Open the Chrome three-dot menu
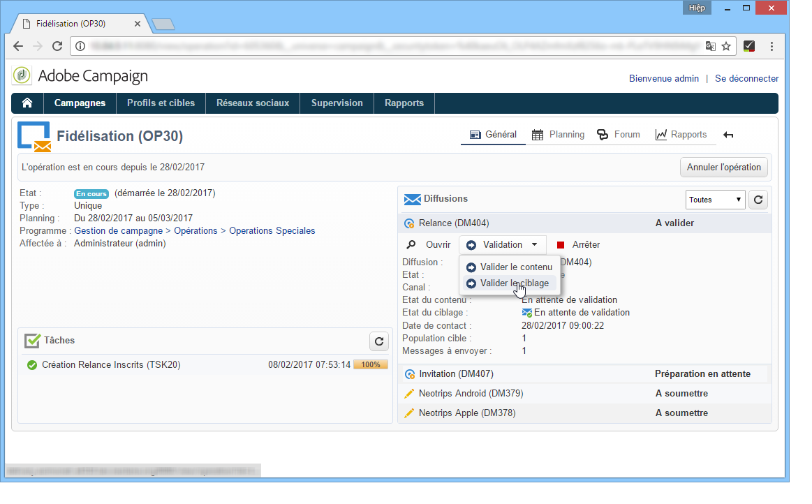 [x=772, y=46]
